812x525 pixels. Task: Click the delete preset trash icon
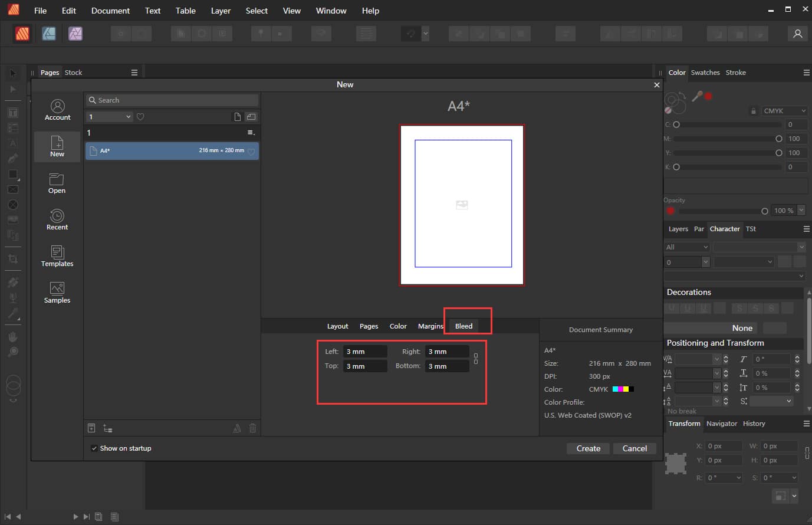[252, 428]
